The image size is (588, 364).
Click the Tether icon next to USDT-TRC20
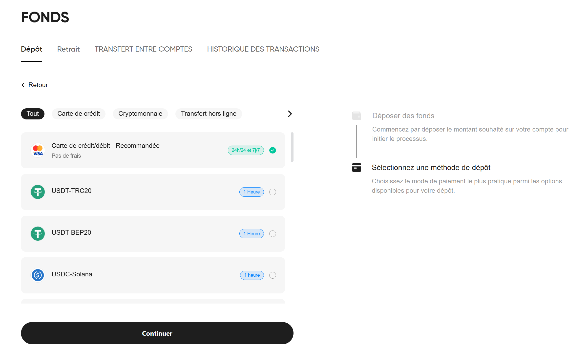click(x=38, y=192)
